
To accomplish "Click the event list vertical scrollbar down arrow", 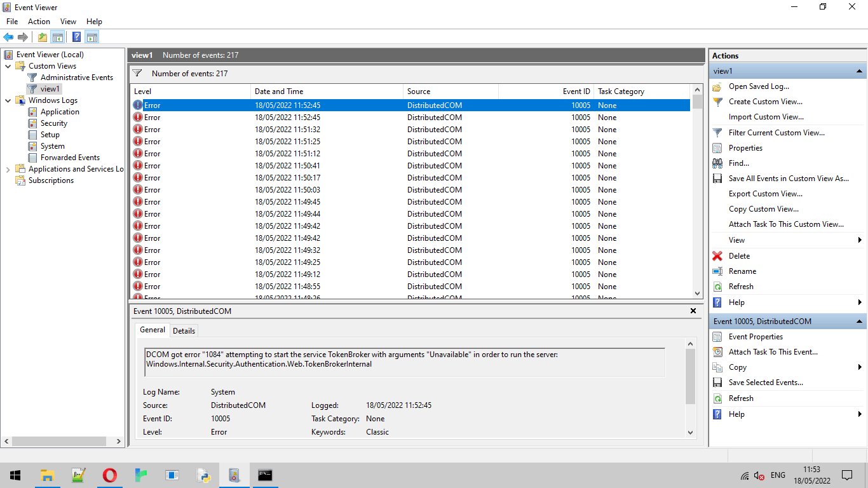I will coord(697,294).
